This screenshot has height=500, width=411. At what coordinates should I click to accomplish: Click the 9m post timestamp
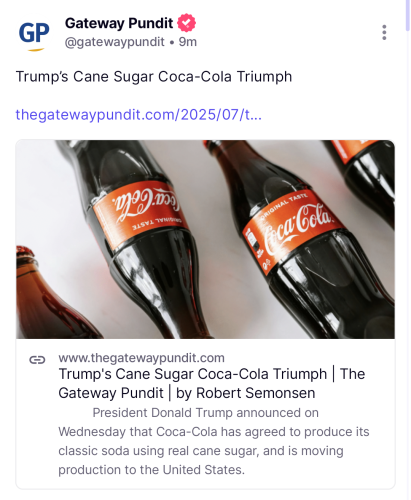tap(188, 42)
